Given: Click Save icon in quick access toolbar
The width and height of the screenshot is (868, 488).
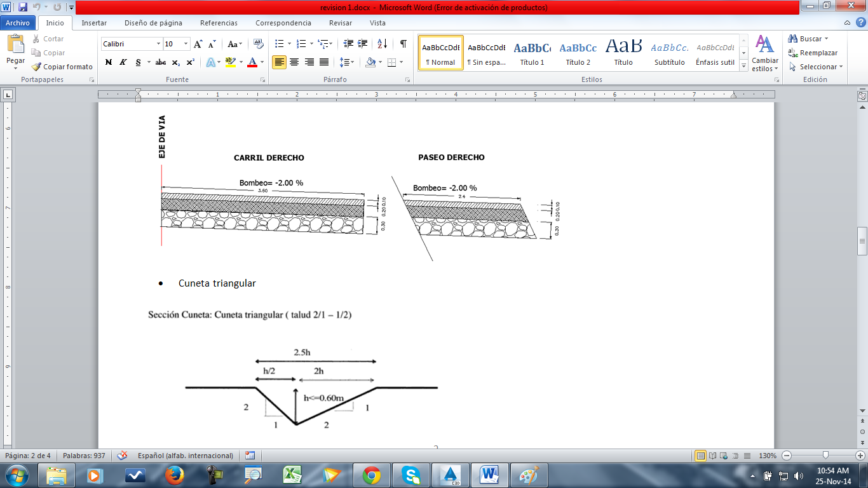Looking at the screenshot, I should point(23,8).
